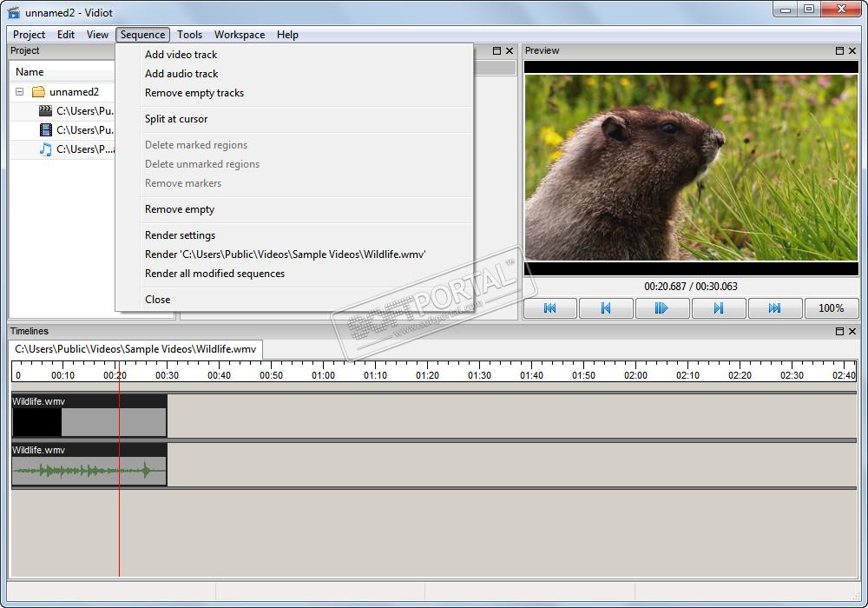Switch to the Wildlife.wmv timeline tab
The height and width of the screenshot is (608, 868).
135,349
